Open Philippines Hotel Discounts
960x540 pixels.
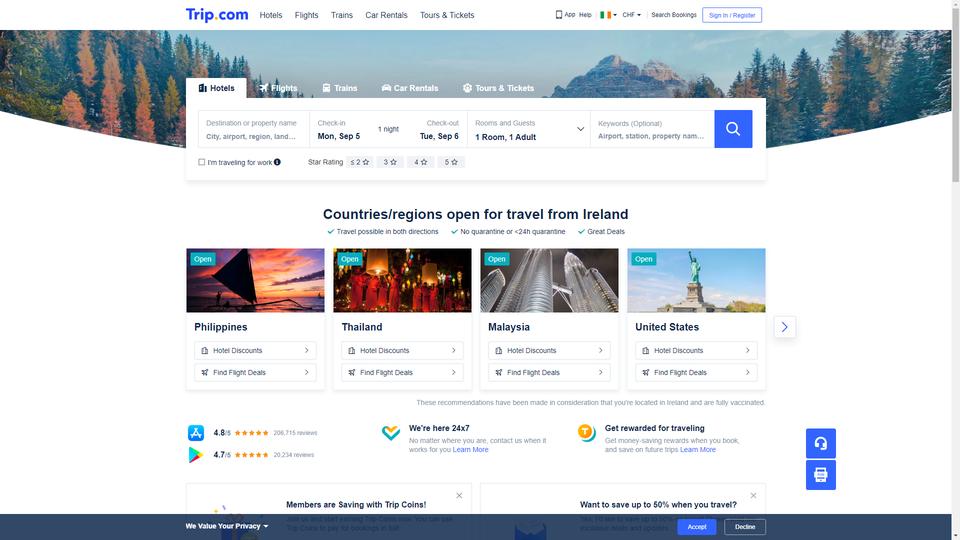tap(255, 350)
